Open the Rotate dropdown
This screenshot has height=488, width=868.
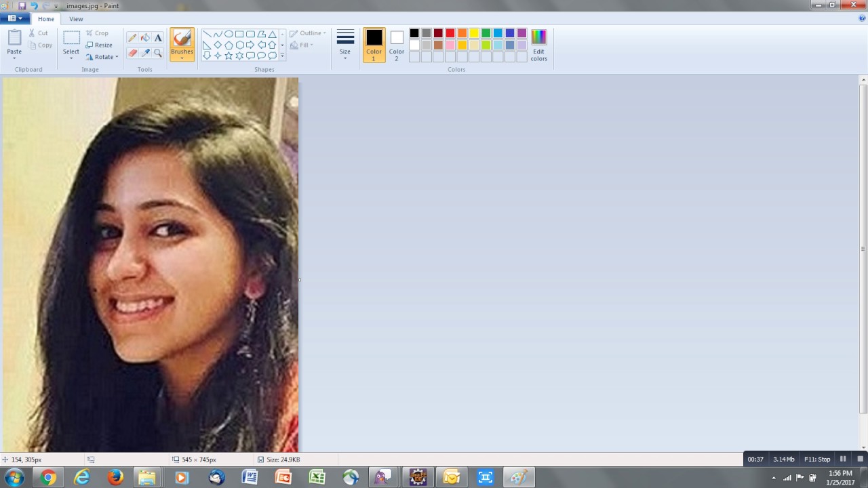point(102,57)
